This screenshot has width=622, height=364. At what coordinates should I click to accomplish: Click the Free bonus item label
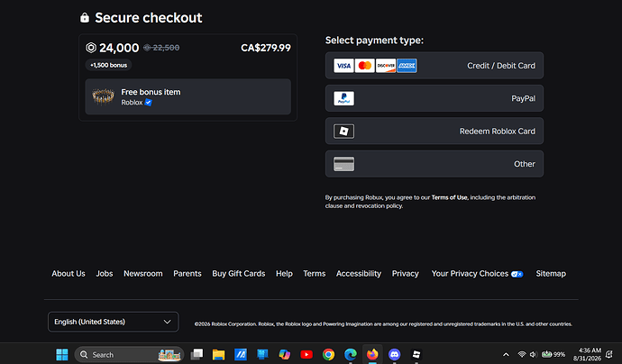point(151,92)
